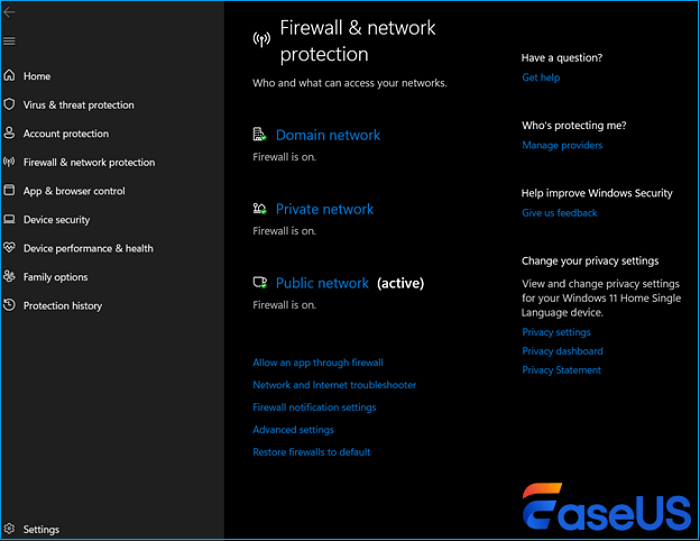Open the Advanced settings link
The height and width of the screenshot is (541, 700).
[x=293, y=430]
